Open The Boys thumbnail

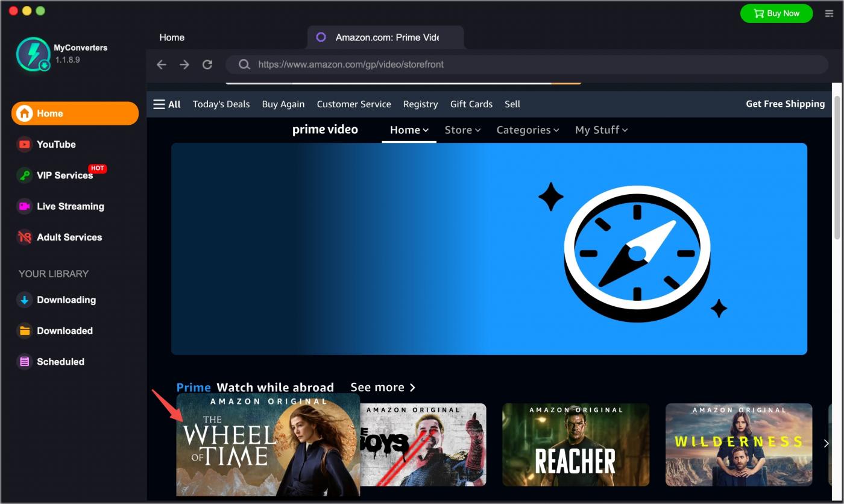tap(423, 445)
